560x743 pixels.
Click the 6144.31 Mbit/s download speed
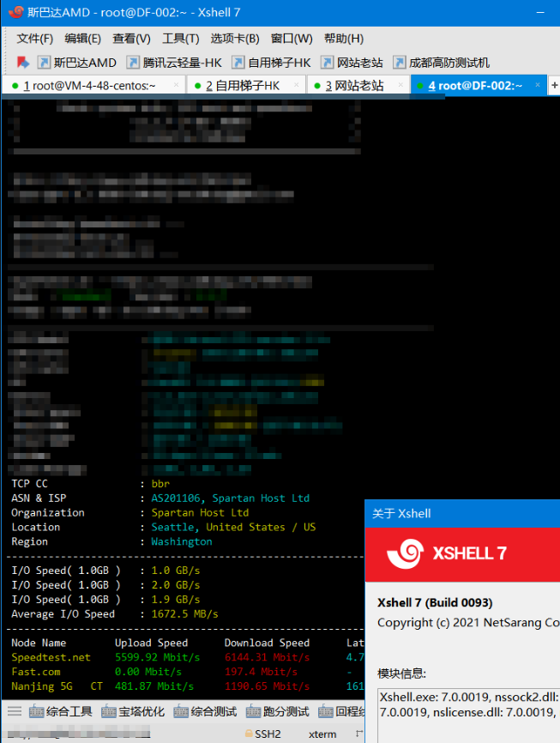(267, 657)
